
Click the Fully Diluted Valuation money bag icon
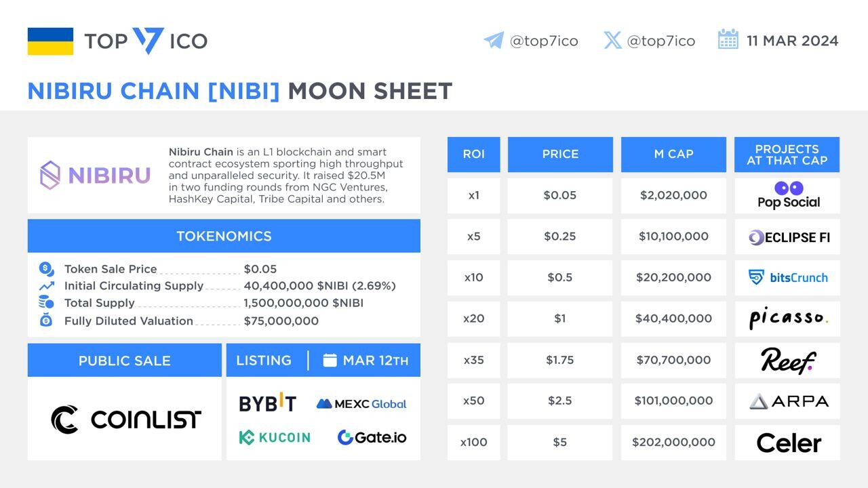[46, 320]
